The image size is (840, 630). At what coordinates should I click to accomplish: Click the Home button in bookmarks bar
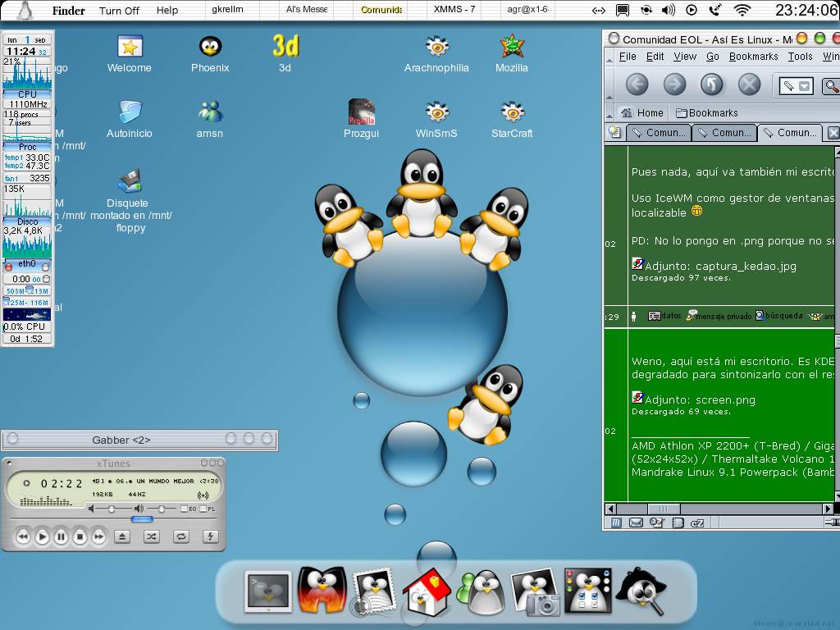tap(642, 113)
